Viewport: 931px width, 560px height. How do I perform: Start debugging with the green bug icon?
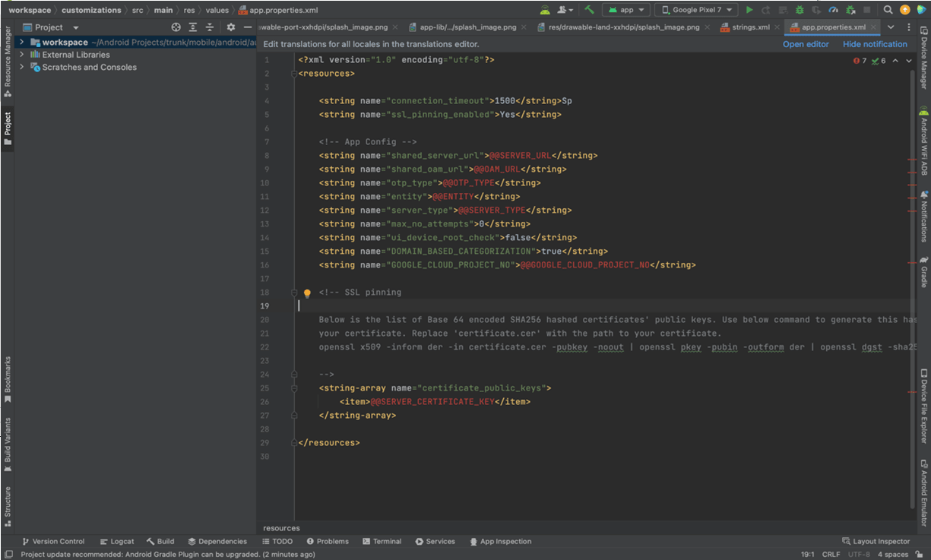pyautogui.click(x=799, y=10)
